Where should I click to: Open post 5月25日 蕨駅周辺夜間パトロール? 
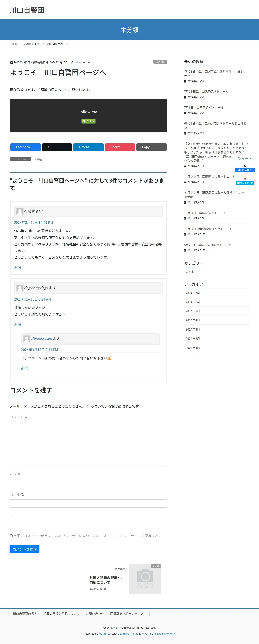point(208,245)
